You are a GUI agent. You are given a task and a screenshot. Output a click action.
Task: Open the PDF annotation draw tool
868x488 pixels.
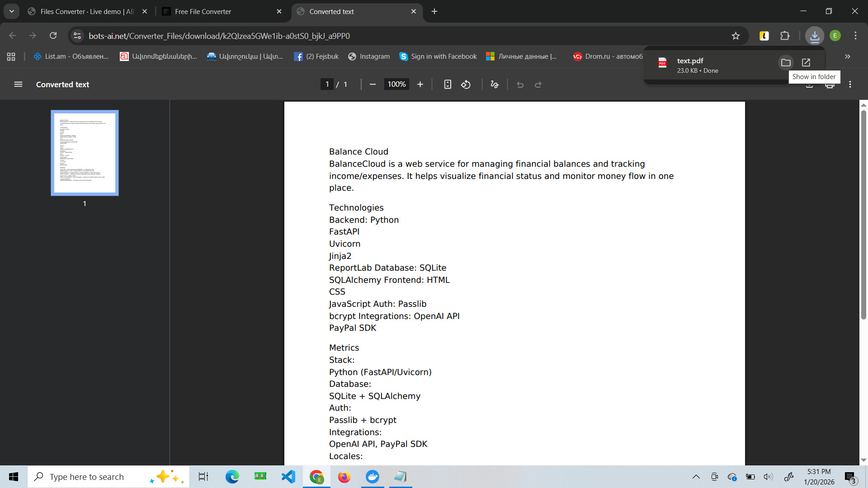(494, 84)
